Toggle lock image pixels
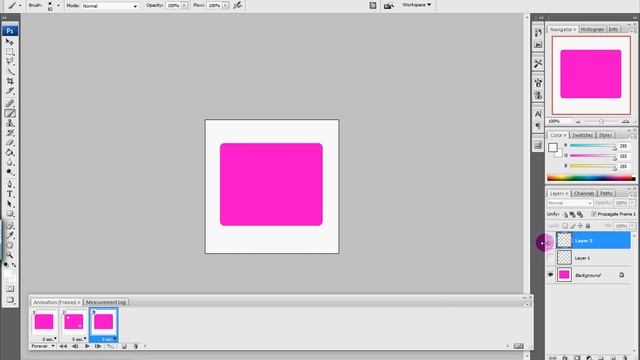Image resolution: width=640 pixels, height=360 pixels. 573,226
